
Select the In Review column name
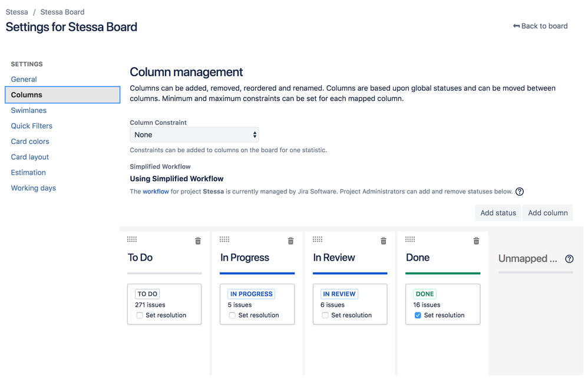point(333,258)
